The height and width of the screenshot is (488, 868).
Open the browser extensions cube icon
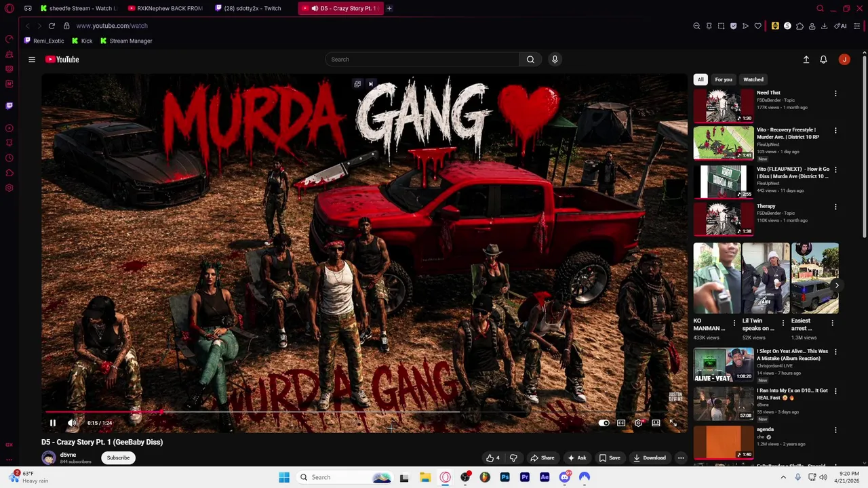[800, 26]
